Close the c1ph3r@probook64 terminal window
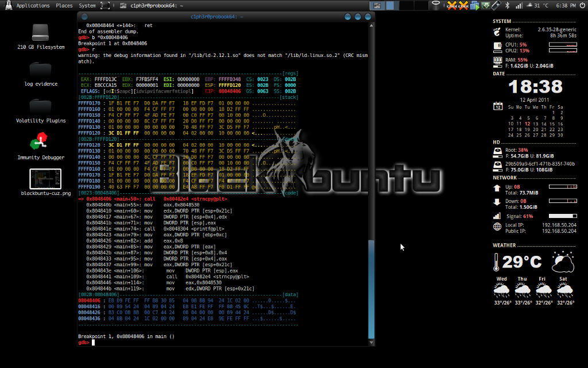 (368, 17)
